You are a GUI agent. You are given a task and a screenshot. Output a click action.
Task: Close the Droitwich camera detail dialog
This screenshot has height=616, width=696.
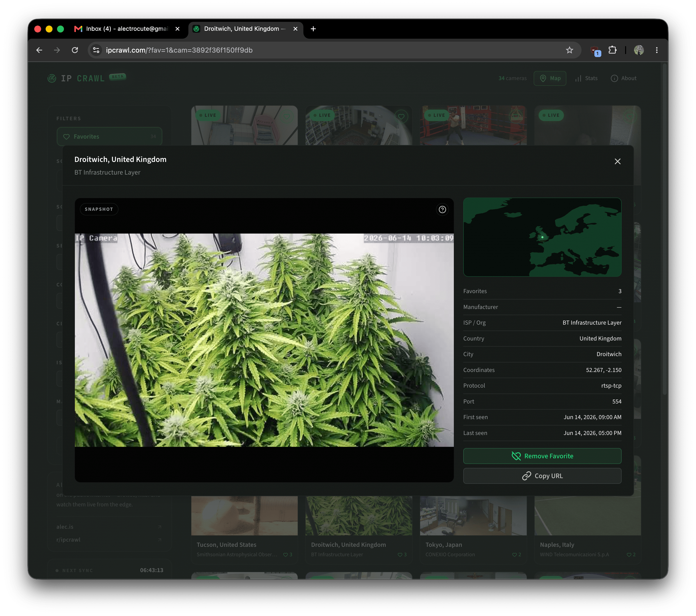[x=617, y=161]
